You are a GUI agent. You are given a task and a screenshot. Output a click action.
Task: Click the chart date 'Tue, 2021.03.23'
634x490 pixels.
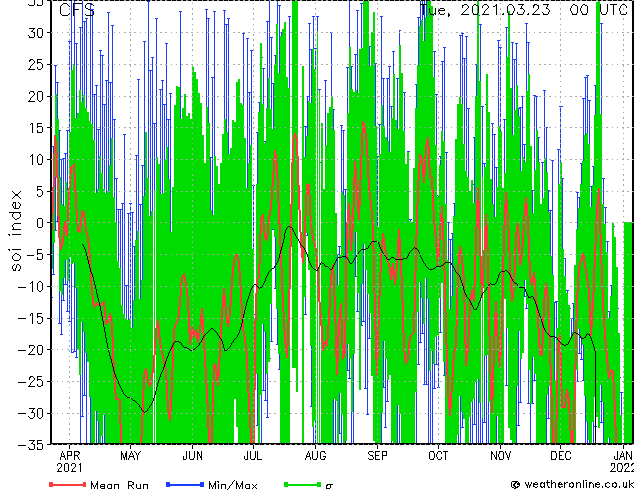pos(485,9)
